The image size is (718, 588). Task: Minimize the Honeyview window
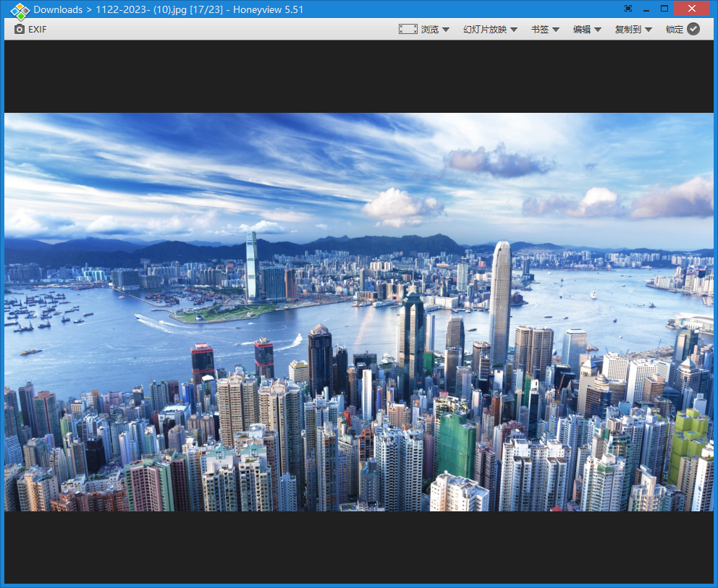(x=646, y=9)
